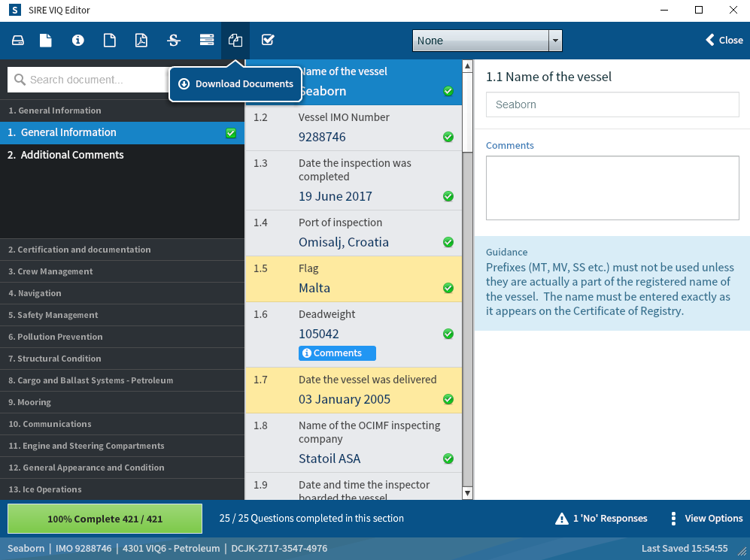Click green check beside Malta flag

tap(448, 288)
